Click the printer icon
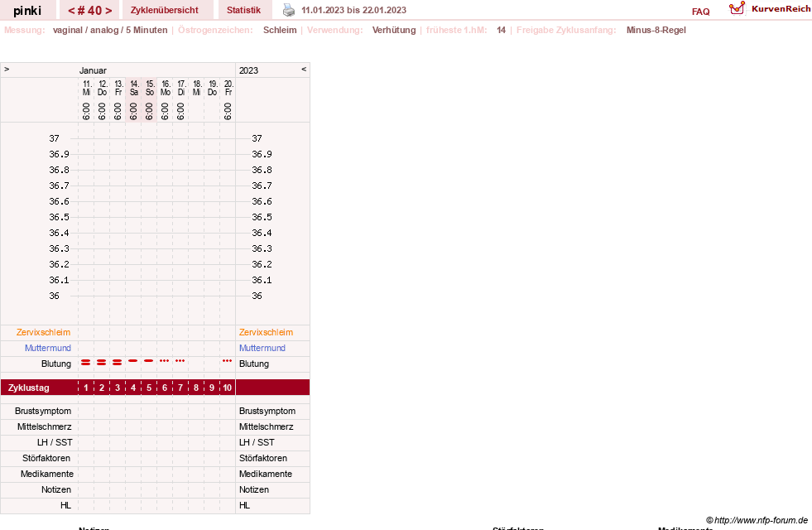 pyautogui.click(x=288, y=10)
